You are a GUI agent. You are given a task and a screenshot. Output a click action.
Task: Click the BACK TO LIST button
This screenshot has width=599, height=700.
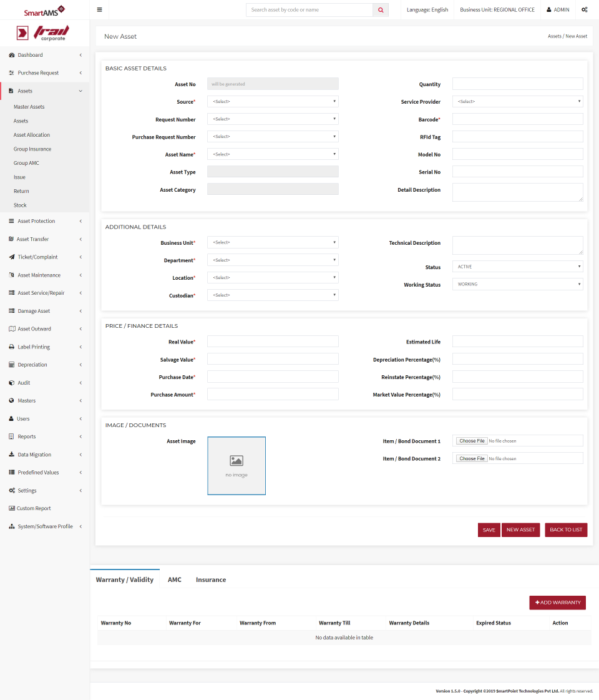point(565,530)
